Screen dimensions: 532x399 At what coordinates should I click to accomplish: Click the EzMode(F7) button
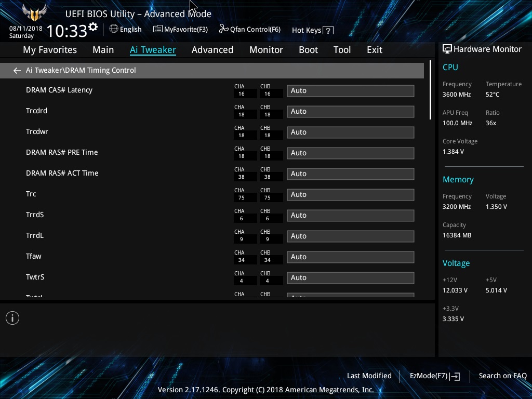(x=435, y=376)
